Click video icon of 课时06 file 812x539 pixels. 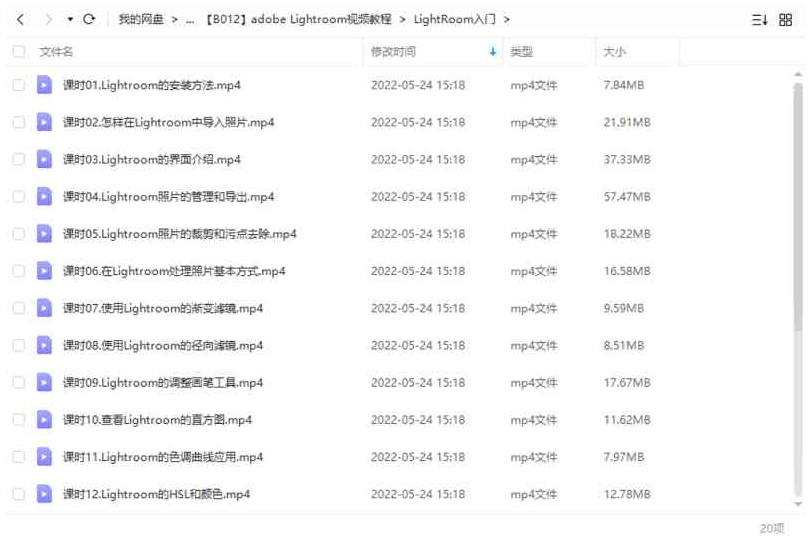pos(44,271)
